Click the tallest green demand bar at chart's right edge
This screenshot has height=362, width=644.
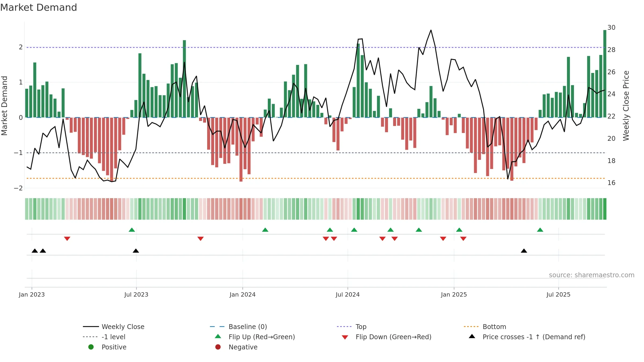[x=605, y=74]
